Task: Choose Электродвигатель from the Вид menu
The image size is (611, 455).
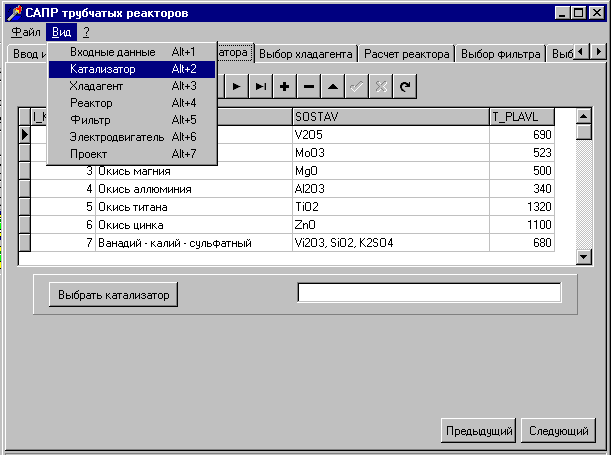Action: click(117, 137)
